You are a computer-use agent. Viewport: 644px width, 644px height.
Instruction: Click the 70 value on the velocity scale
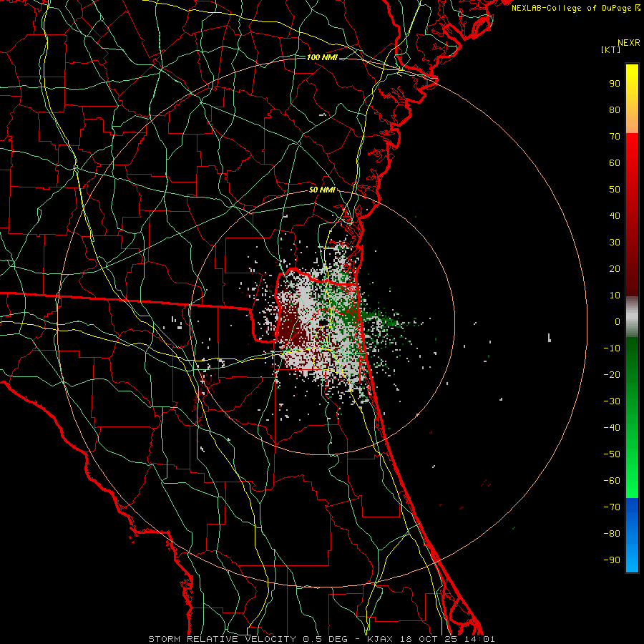click(615, 137)
